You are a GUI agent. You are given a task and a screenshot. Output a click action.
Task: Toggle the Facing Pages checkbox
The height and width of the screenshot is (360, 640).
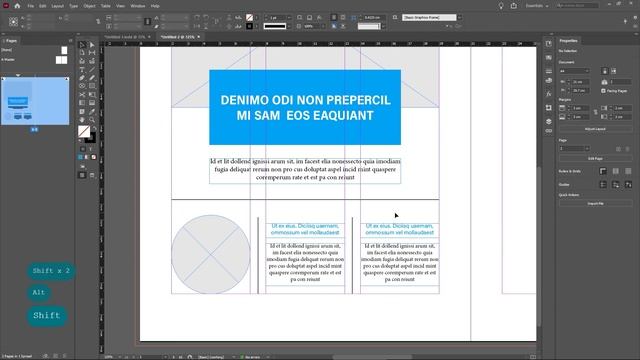tap(603, 91)
